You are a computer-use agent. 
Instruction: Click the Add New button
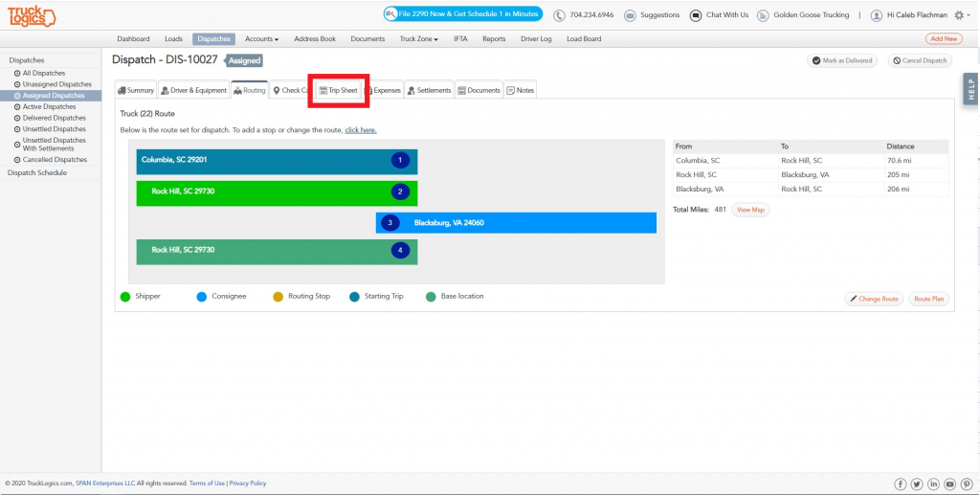click(944, 38)
